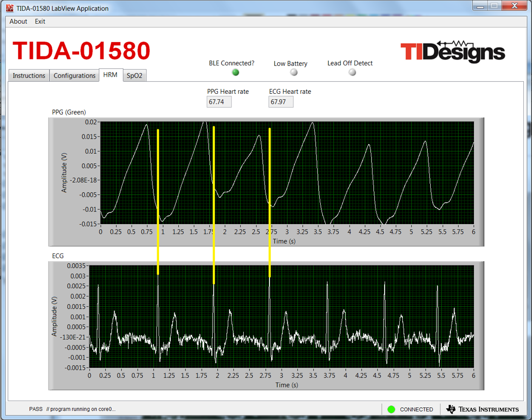This screenshot has height=420, width=532.
Task: Select the HRM tab
Action: [x=110, y=75]
